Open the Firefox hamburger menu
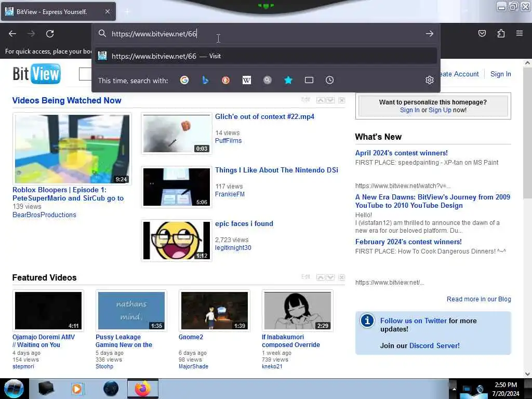This screenshot has height=399, width=532. (x=519, y=33)
